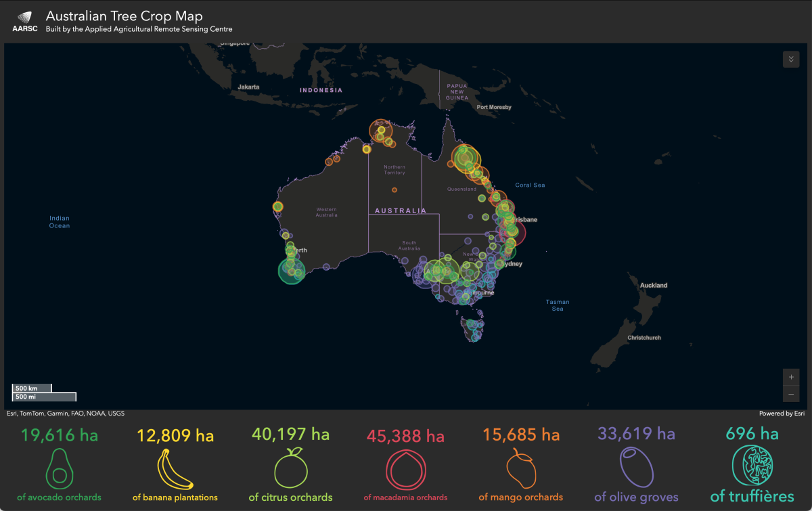The height and width of the screenshot is (511, 812).
Task: Select the olive groves icon
Action: pos(636,467)
